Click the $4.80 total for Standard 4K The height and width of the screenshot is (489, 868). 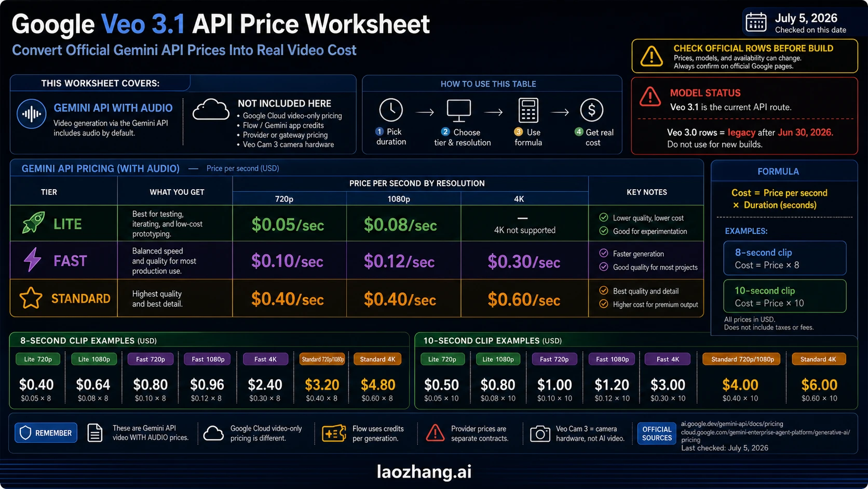point(378,385)
